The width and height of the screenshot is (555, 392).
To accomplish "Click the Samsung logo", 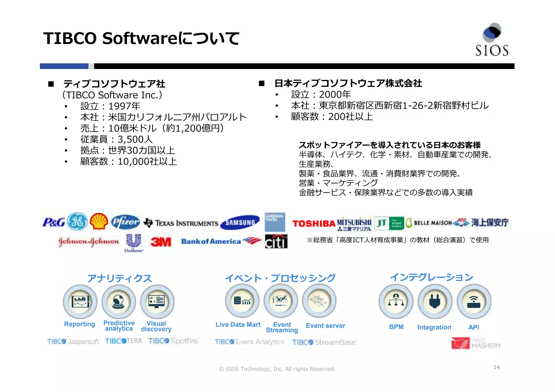I will point(240,222).
